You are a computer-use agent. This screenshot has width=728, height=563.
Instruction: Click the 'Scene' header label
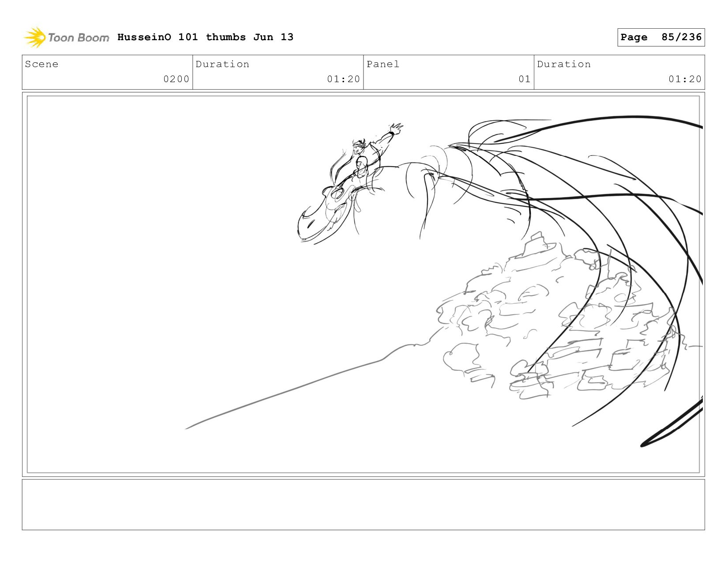[x=41, y=64]
